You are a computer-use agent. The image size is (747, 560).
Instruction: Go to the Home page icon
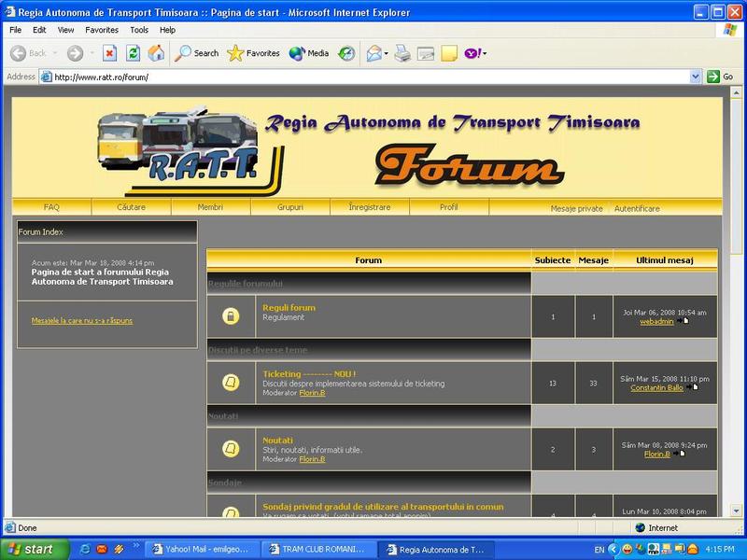click(x=156, y=53)
